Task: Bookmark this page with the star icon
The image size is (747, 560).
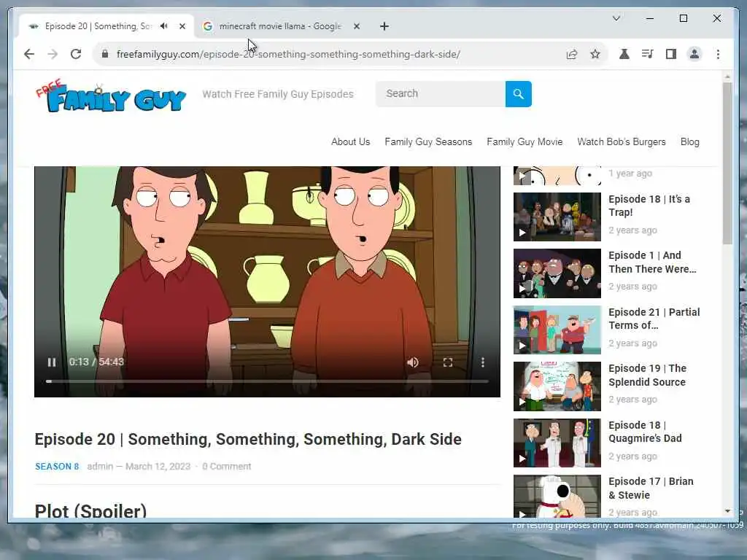Action: [595, 54]
